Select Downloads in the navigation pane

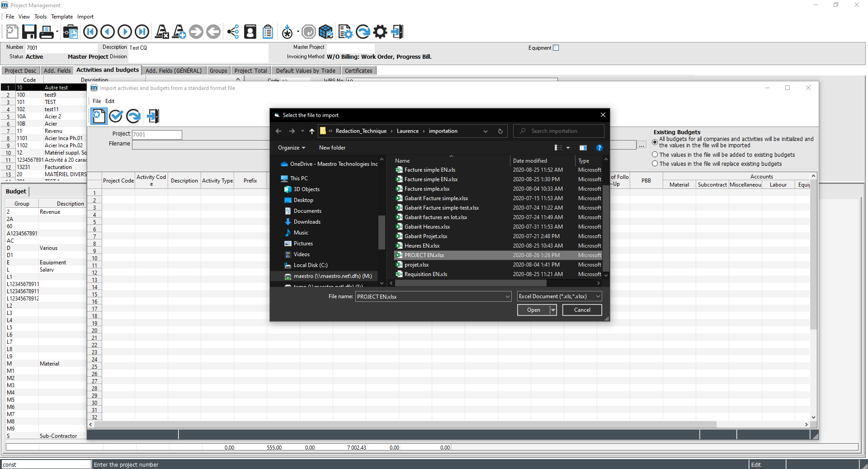pyautogui.click(x=307, y=222)
